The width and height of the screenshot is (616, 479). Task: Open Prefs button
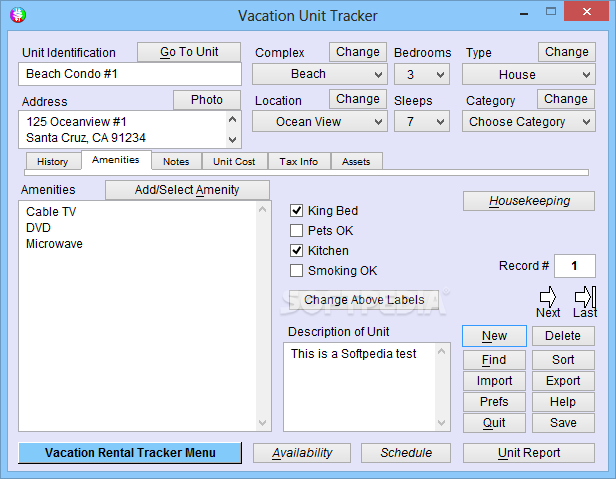494,402
